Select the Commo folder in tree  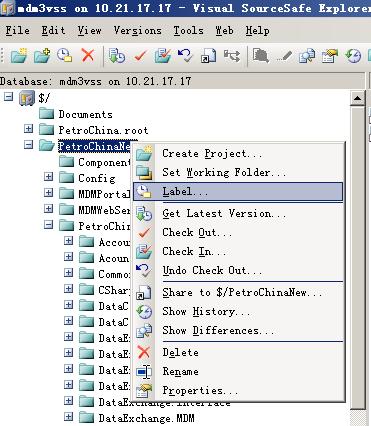pos(114,274)
